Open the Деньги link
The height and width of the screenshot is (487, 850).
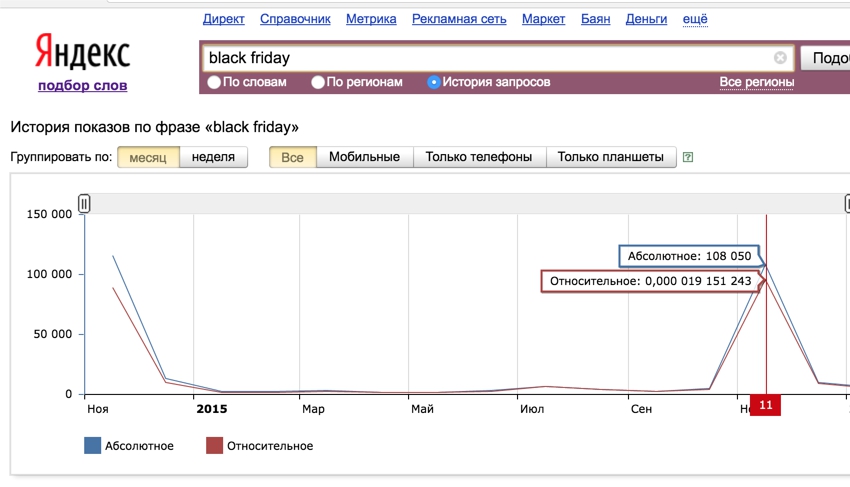pyautogui.click(x=646, y=19)
